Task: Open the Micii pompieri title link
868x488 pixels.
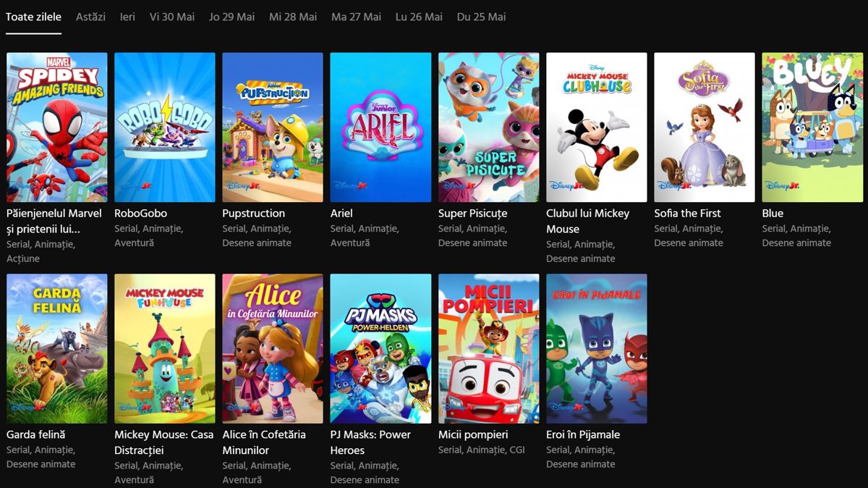Action: (x=473, y=434)
